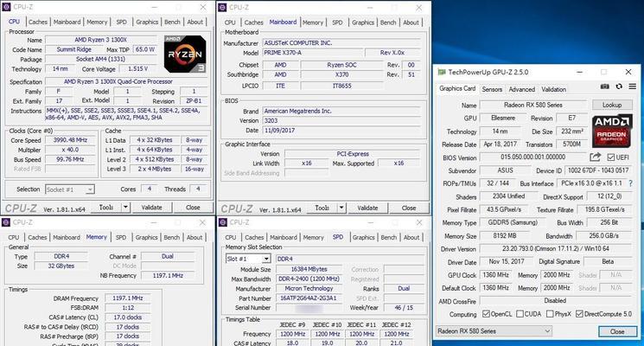Open the Slot #1 memory slot dropdown
Image resolution: width=644 pixels, height=346 pixels.
coord(266,259)
